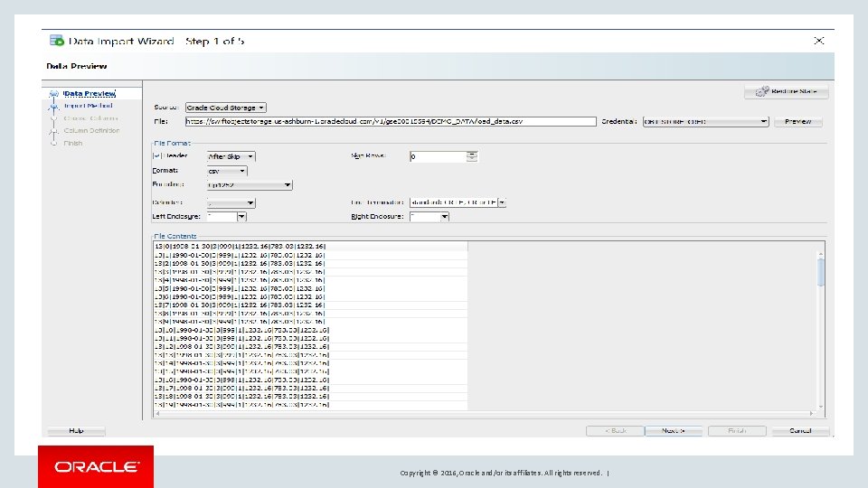Screen dimensions: 868x488
Task: Toggle the Header checkbox
Action: pos(156,156)
